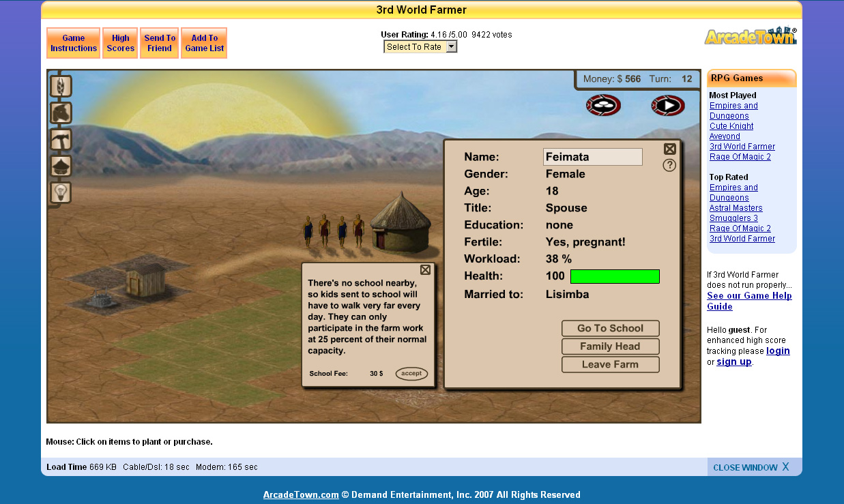
Task: Open Game Instructions
Action: (x=74, y=43)
